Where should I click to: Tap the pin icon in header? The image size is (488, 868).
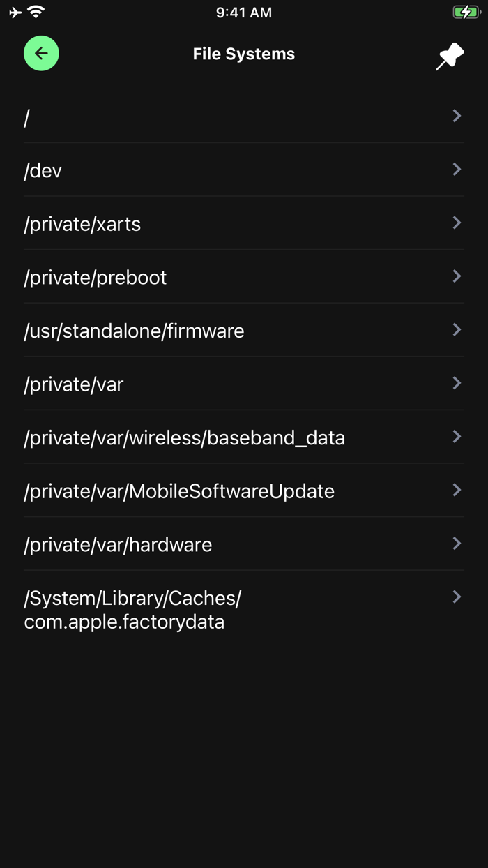(x=450, y=56)
